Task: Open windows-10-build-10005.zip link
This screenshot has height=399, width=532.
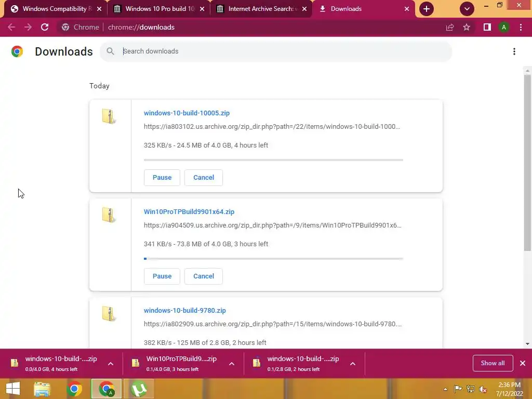Action: click(x=187, y=113)
